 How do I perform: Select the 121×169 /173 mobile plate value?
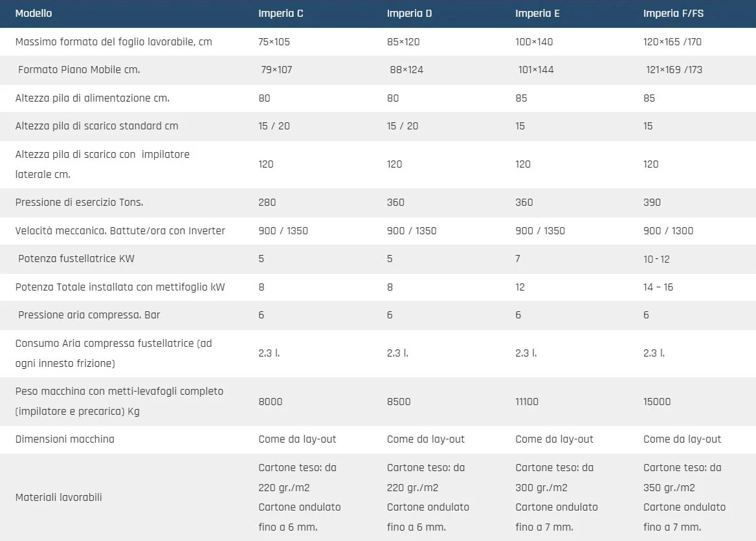pyautogui.click(x=674, y=70)
